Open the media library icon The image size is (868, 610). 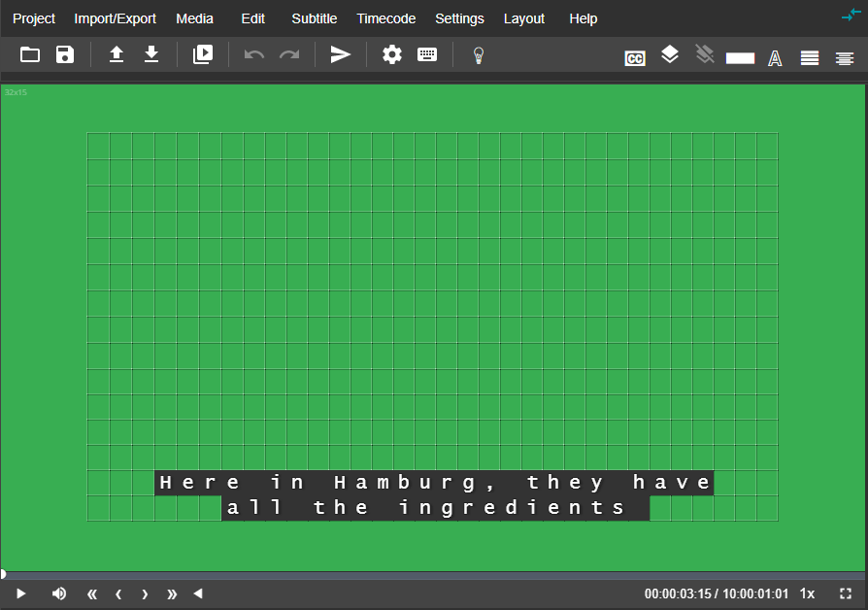203,55
